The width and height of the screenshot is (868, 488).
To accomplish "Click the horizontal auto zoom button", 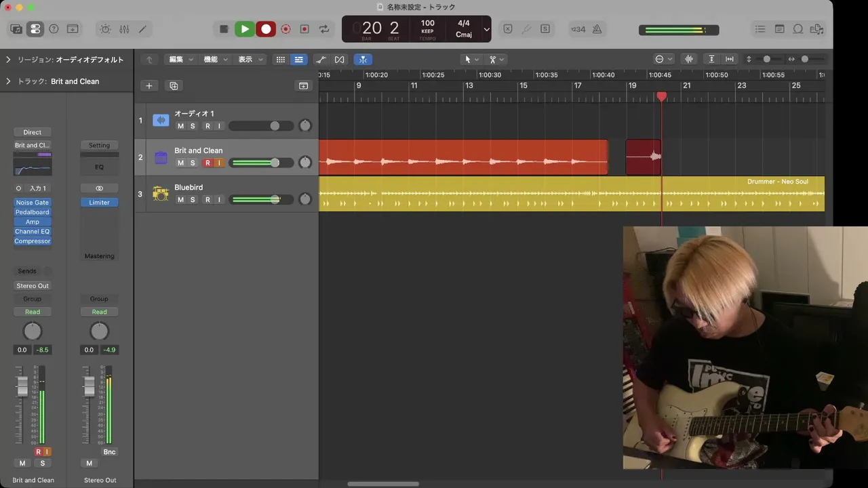I will [730, 60].
